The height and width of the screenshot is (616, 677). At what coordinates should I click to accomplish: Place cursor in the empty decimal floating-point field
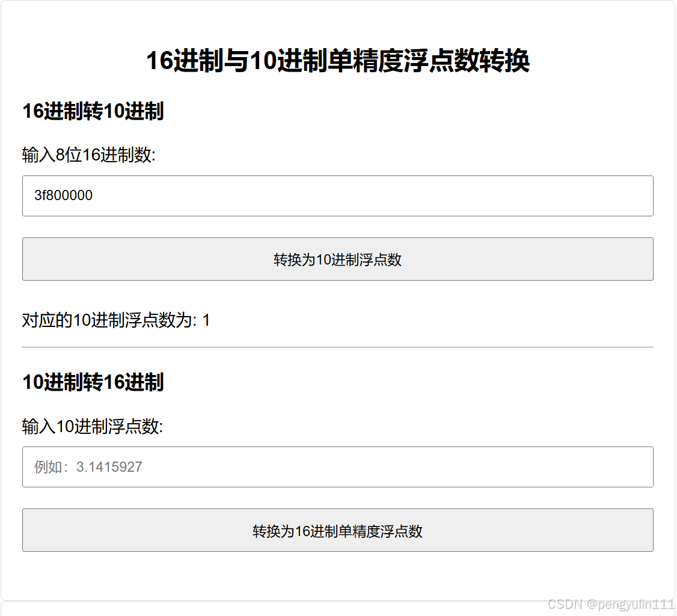tap(361, 467)
